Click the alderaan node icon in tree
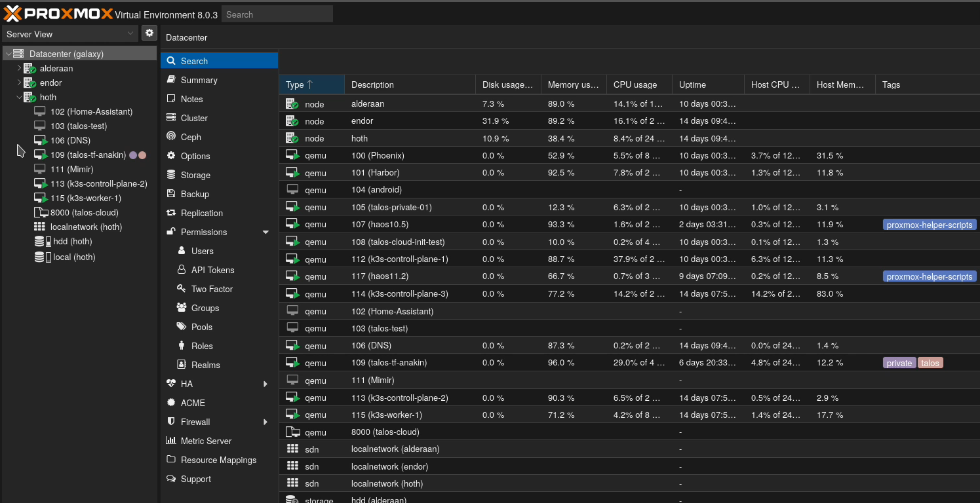 pyautogui.click(x=29, y=68)
